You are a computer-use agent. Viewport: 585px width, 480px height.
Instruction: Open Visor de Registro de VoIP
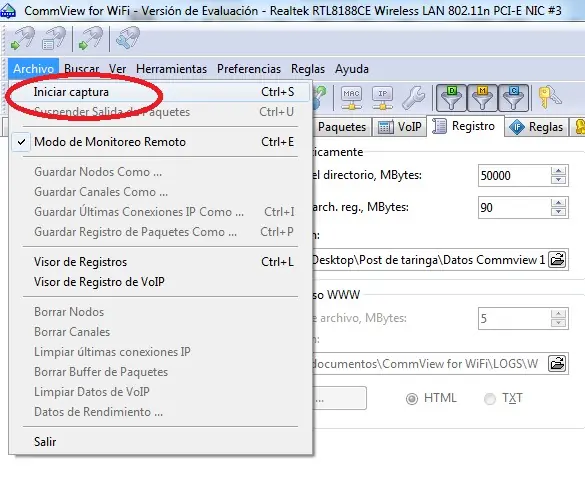pyautogui.click(x=160, y=282)
